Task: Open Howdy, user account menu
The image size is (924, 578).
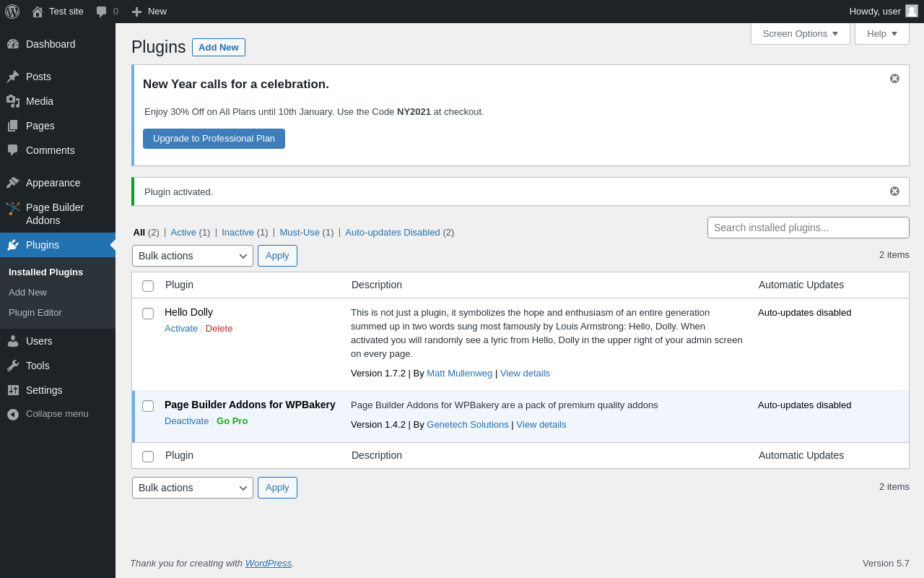Action: (x=884, y=12)
